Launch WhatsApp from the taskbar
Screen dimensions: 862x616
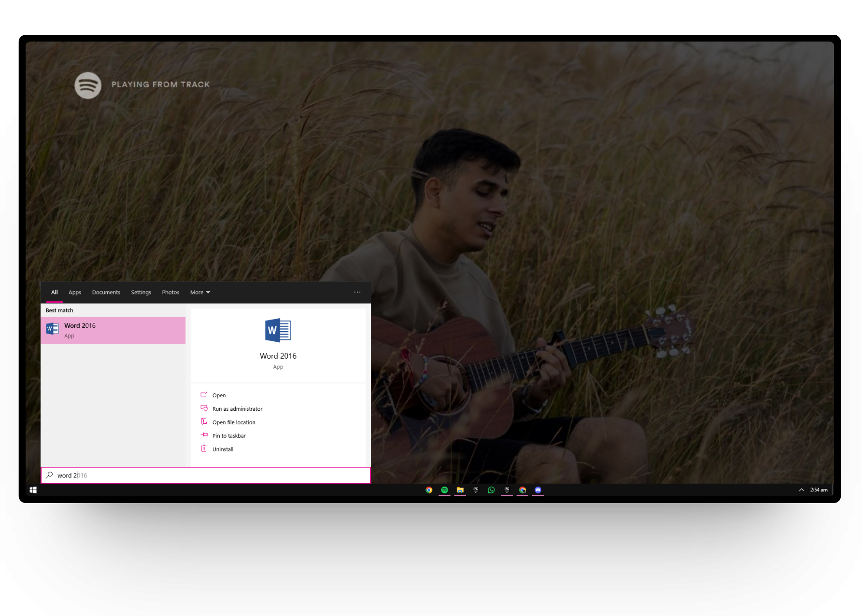pyautogui.click(x=491, y=490)
